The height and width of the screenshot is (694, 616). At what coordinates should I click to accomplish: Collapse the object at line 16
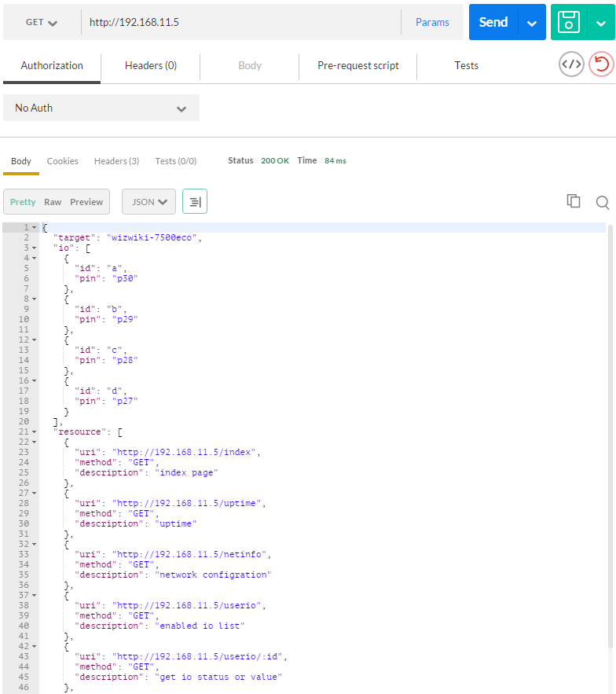coord(34,380)
